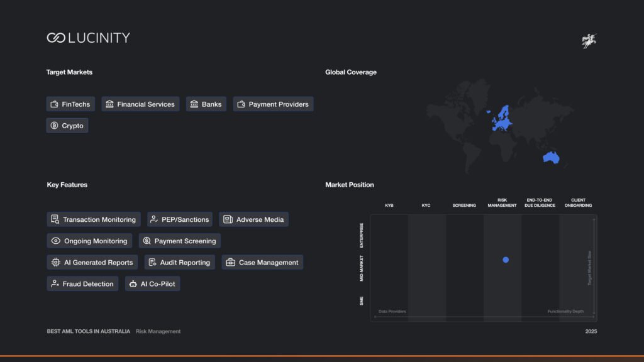Open the Audit Reporting feature label

pyautogui.click(x=185, y=262)
